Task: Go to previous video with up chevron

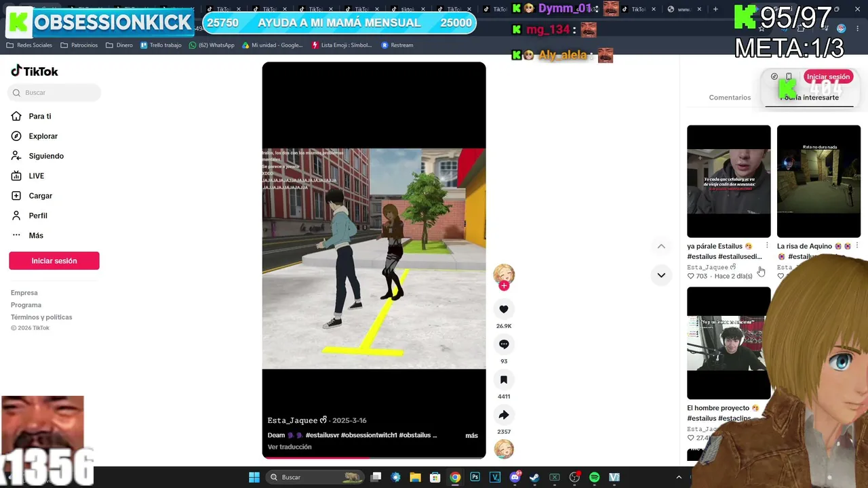Action: click(661, 246)
